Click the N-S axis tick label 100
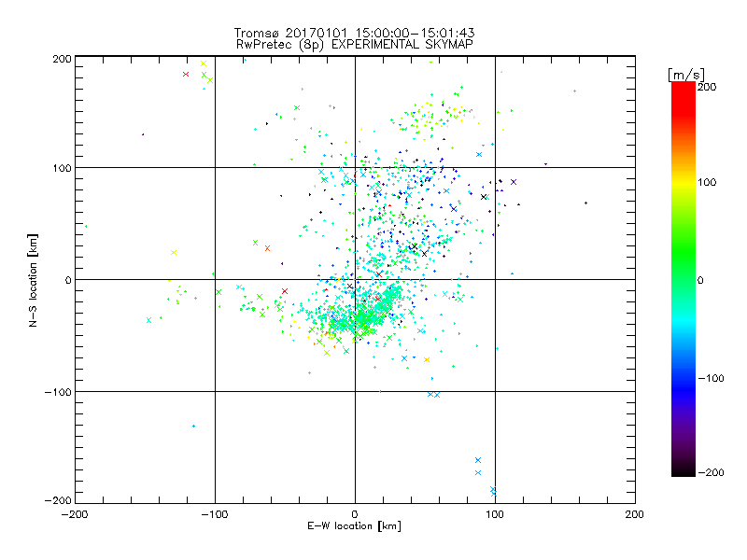Screen dimensions: 747x560 pyautogui.click(x=62, y=168)
